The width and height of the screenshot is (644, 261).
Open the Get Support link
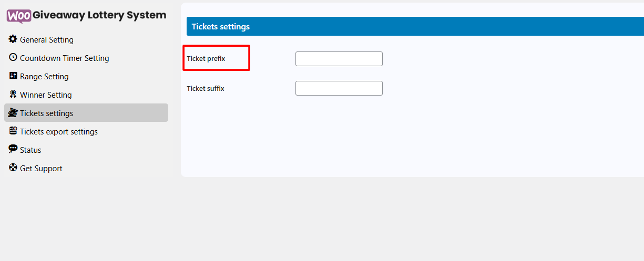tap(41, 169)
